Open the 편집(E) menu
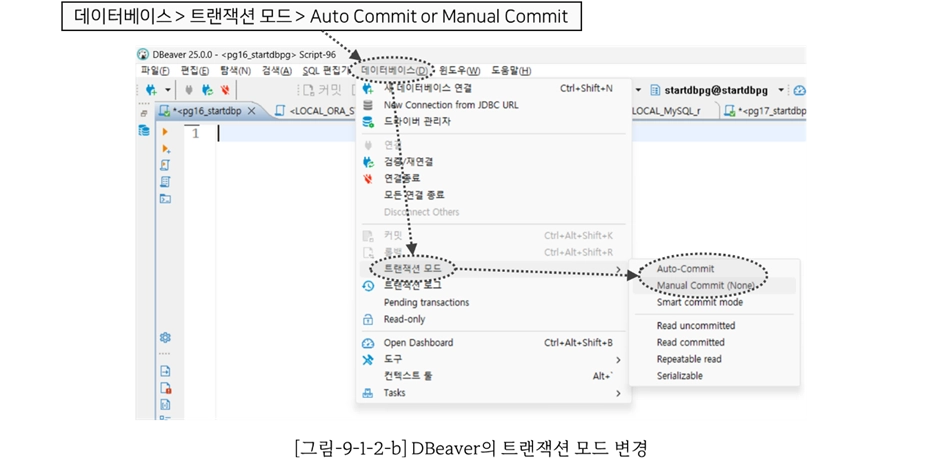The height and width of the screenshot is (471, 942). 195,70
